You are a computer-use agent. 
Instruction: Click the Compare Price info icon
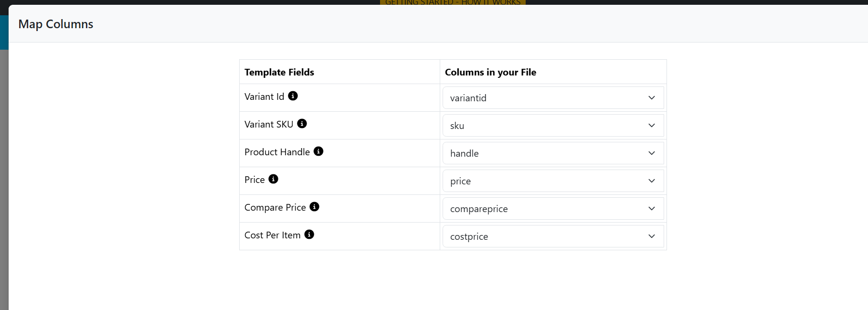[315, 207]
